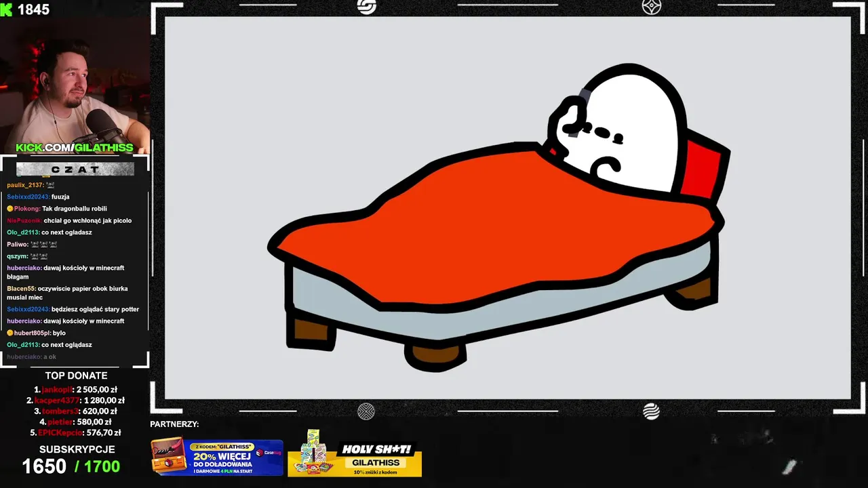Screen dimensions: 868x488
Task: Click the green 1700 subscription goal
Action: click(x=102, y=466)
